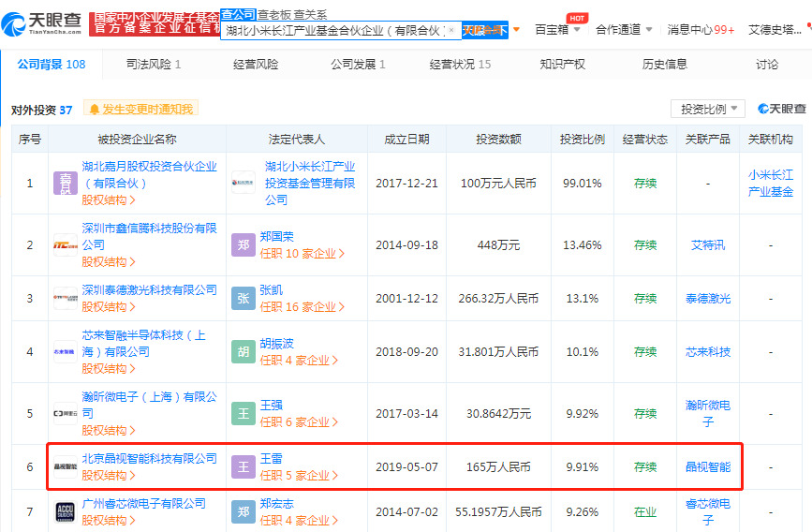Select the 查公司 search tab
Image resolution: width=812 pixels, height=532 pixels.
238,14
